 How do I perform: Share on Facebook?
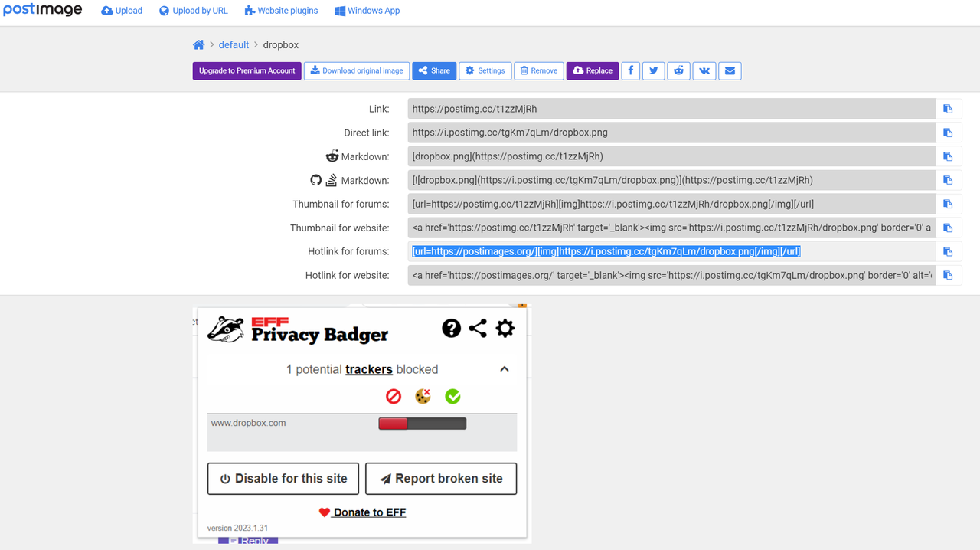pos(630,70)
